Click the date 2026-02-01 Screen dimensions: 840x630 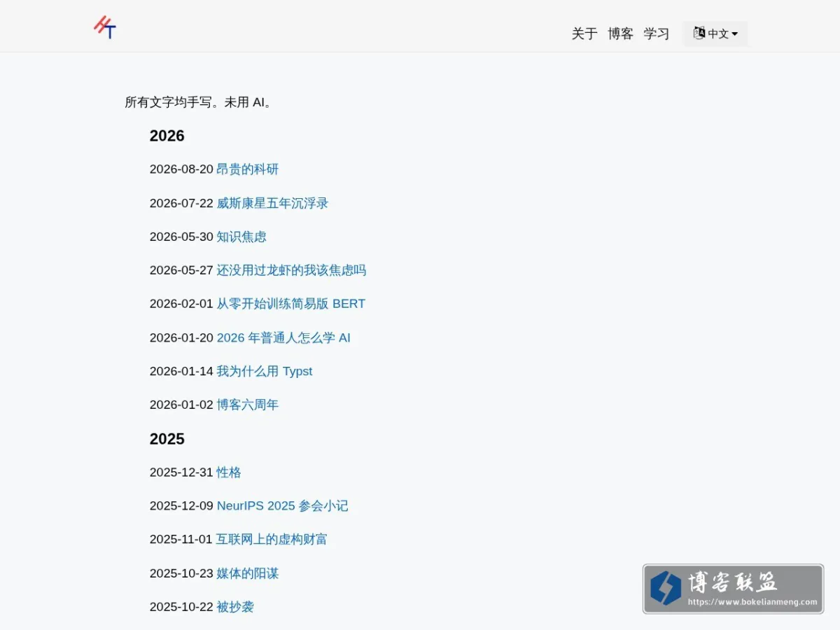pyautogui.click(x=181, y=304)
